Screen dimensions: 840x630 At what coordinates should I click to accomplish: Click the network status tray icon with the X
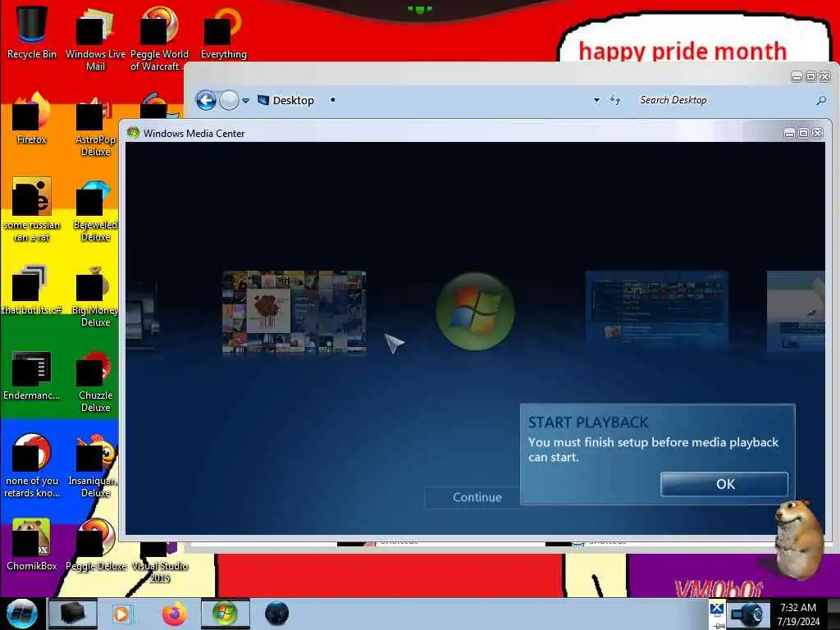(717, 610)
